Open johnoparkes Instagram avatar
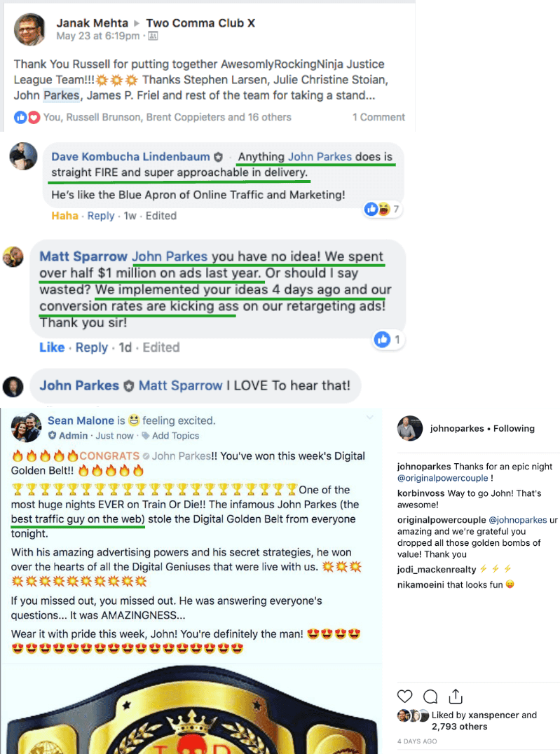560x754 pixels. pos(410,428)
